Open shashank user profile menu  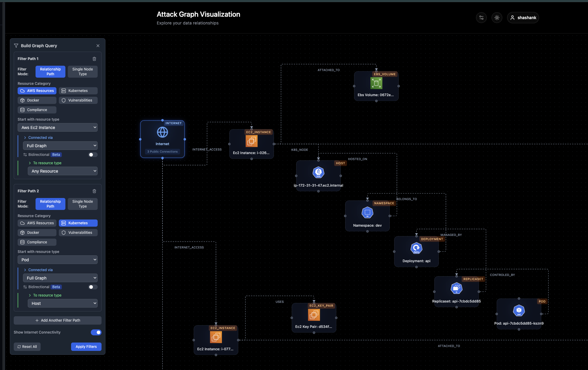click(523, 18)
